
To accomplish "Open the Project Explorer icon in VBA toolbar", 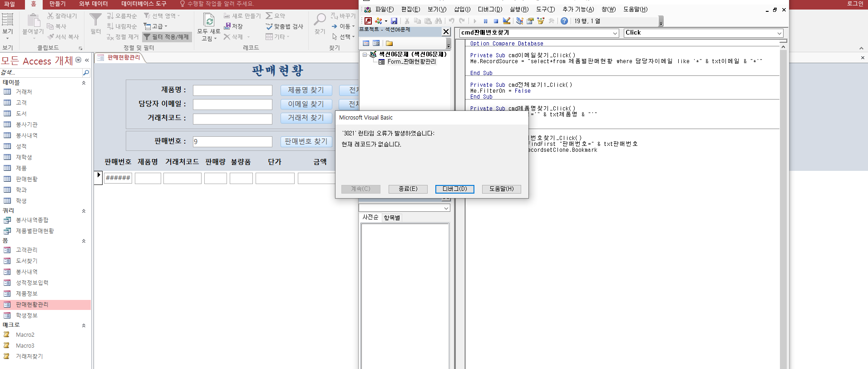I will [x=520, y=21].
